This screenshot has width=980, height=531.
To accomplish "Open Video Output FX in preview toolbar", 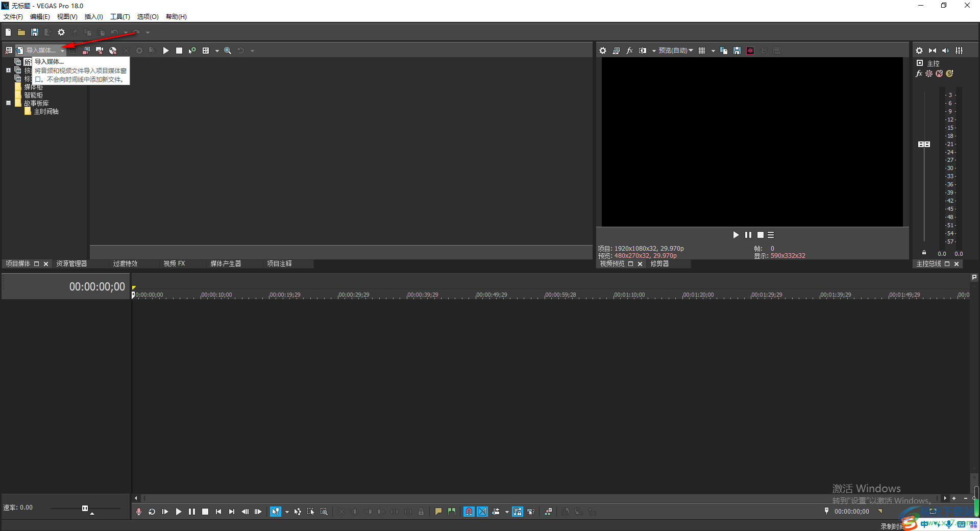I will [629, 51].
